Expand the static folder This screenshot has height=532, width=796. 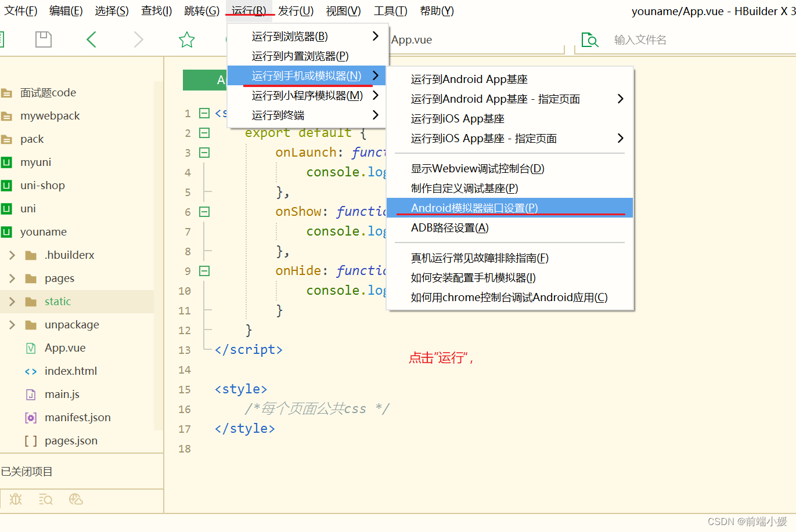(12, 302)
